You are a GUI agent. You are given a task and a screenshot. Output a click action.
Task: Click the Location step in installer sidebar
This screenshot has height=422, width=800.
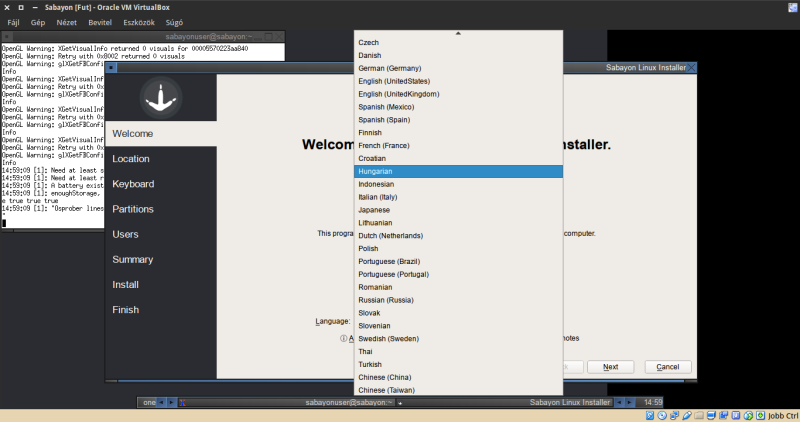(161, 159)
